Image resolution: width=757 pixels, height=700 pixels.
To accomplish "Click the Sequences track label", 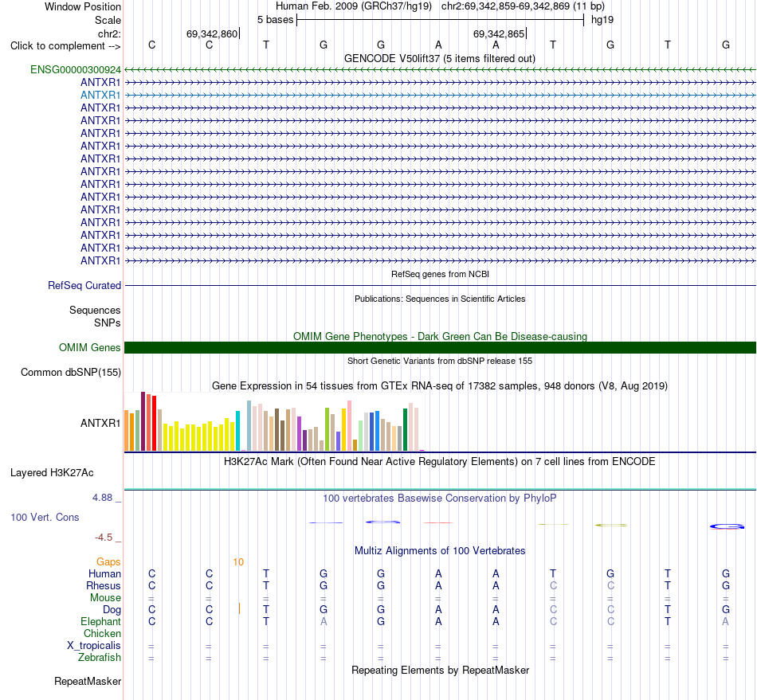I will click(95, 311).
